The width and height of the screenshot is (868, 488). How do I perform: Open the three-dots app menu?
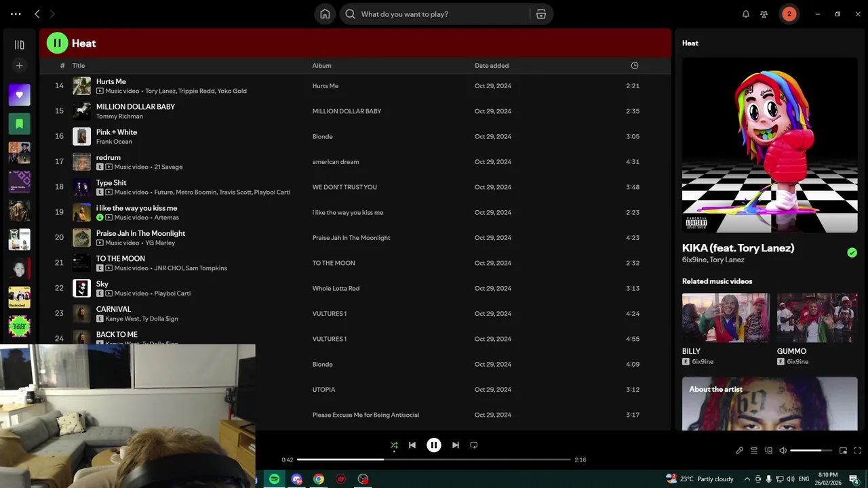pos(16,14)
